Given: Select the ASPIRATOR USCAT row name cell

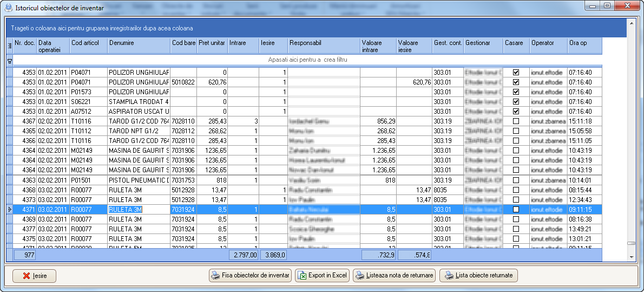Looking at the screenshot, I should [x=139, y=111].
